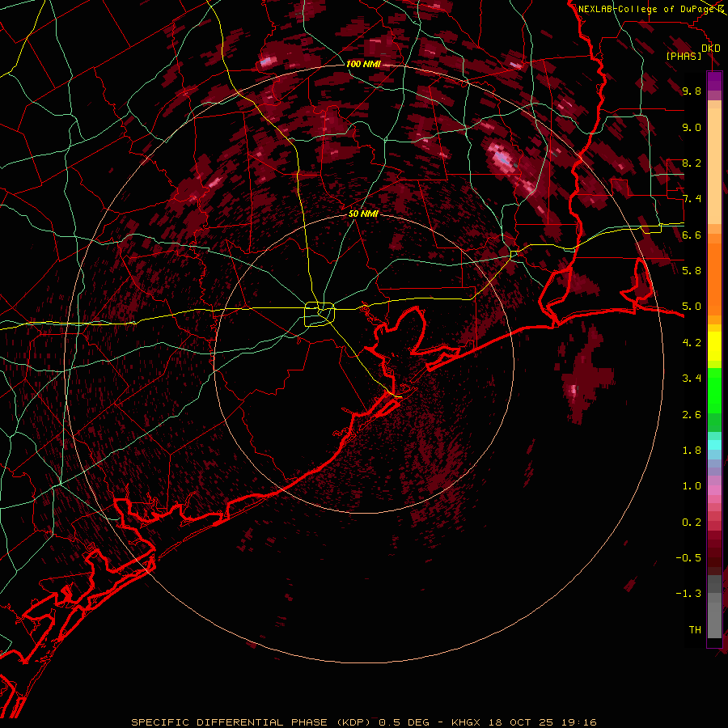Select the 50 NMI range ring label

pos(363,214)
